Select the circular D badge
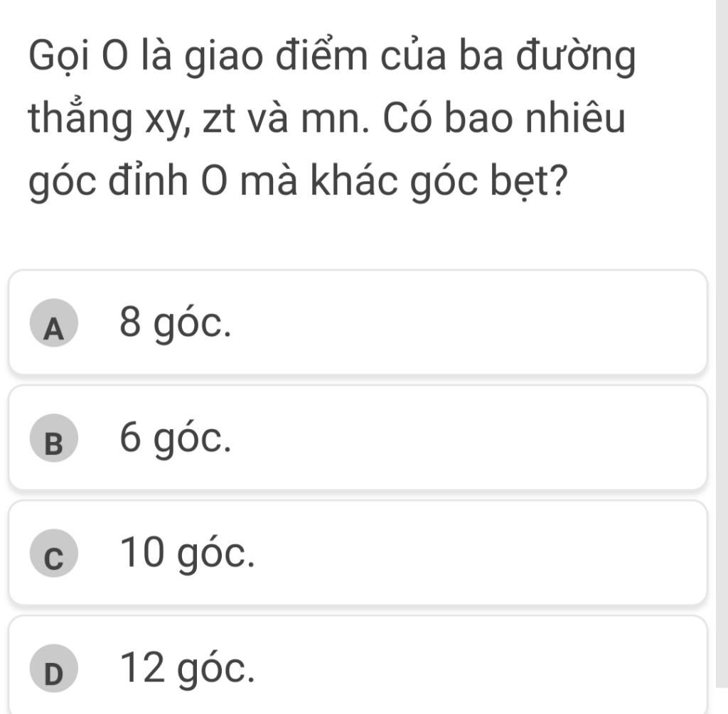The height and width of the screenshot is (714, 728). [x=54, y=668]
